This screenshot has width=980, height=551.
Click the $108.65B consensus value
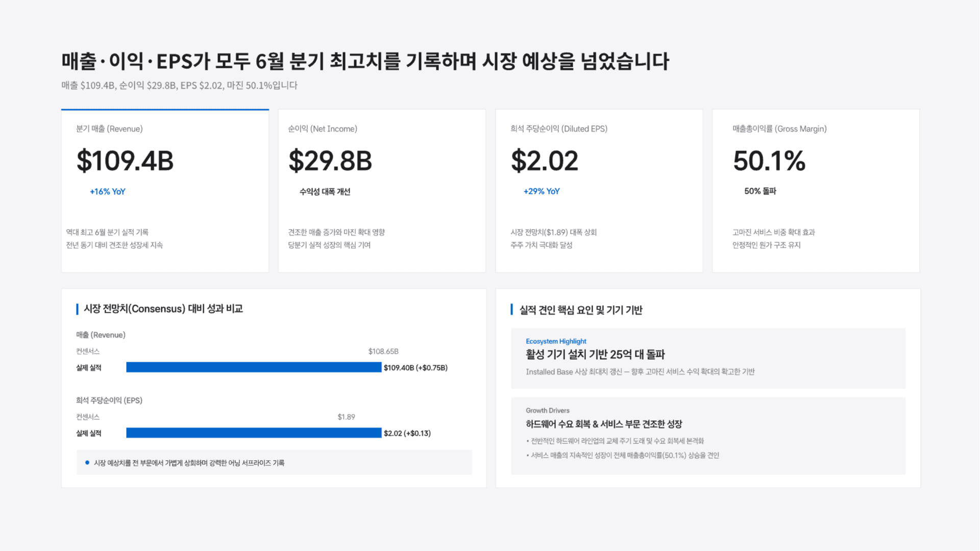383,352
